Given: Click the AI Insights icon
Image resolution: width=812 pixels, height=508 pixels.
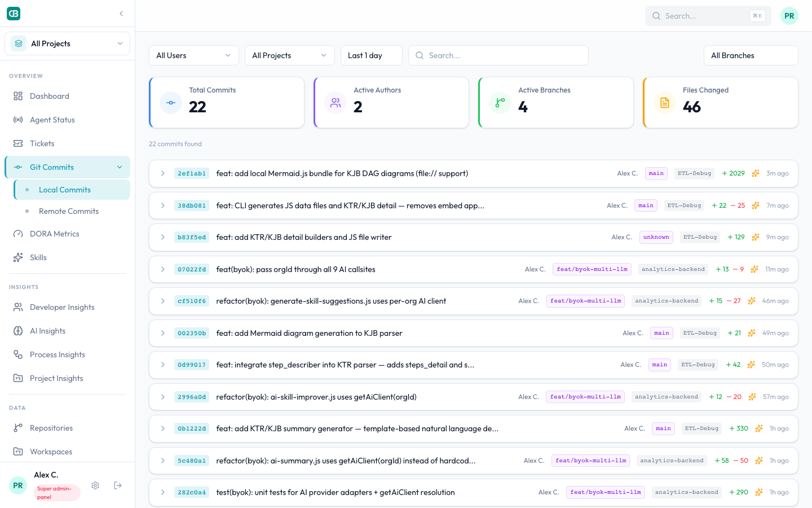Looking at the screenshot, I should [x=18, y=331].
